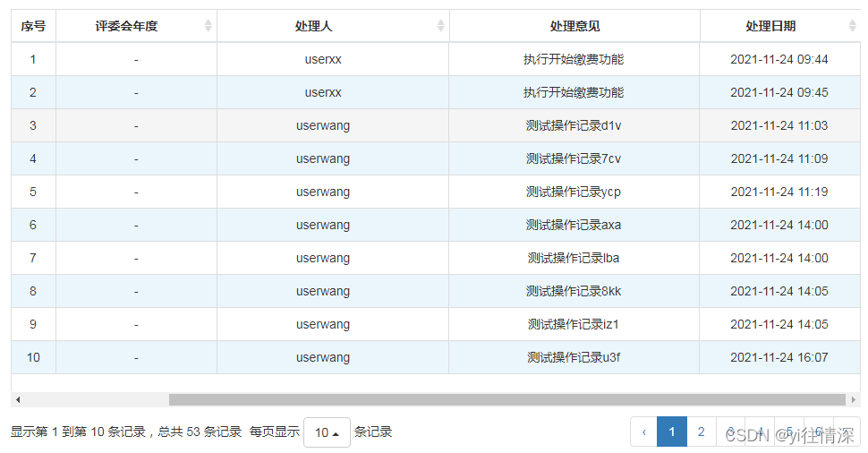Click the 序号 column header
The height and width of the screenshot is (453, 868).
click(33, 26)
